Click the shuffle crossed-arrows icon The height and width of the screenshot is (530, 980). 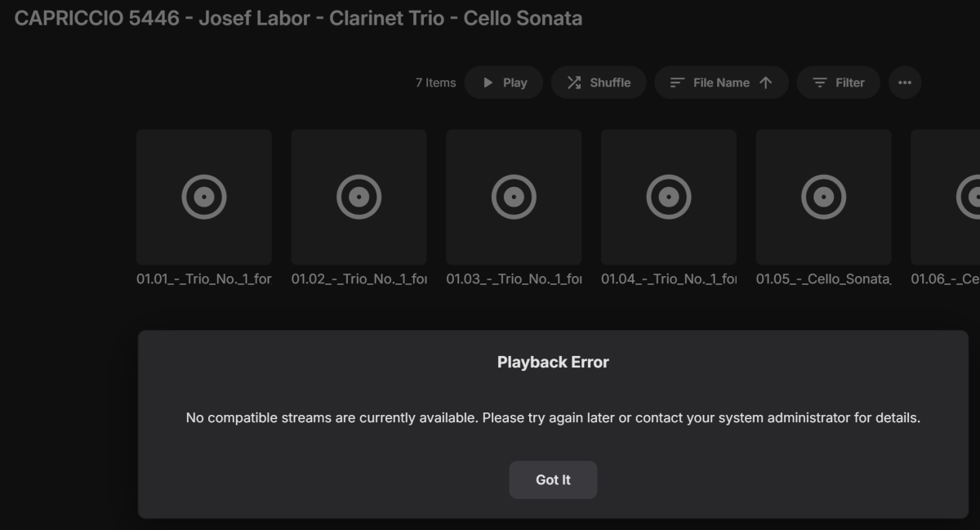coord(574,82)
